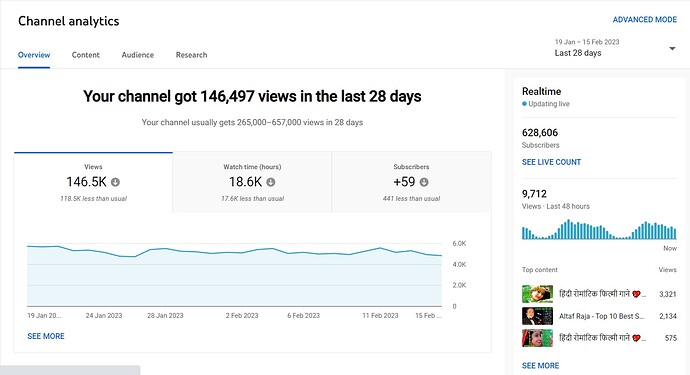
Task: Open ADVANCED MODE link
Action: [x=645, y=20]
